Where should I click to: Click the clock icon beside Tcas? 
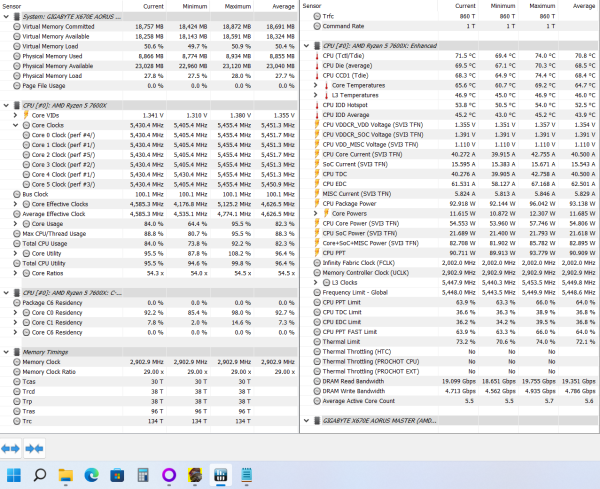16,381
